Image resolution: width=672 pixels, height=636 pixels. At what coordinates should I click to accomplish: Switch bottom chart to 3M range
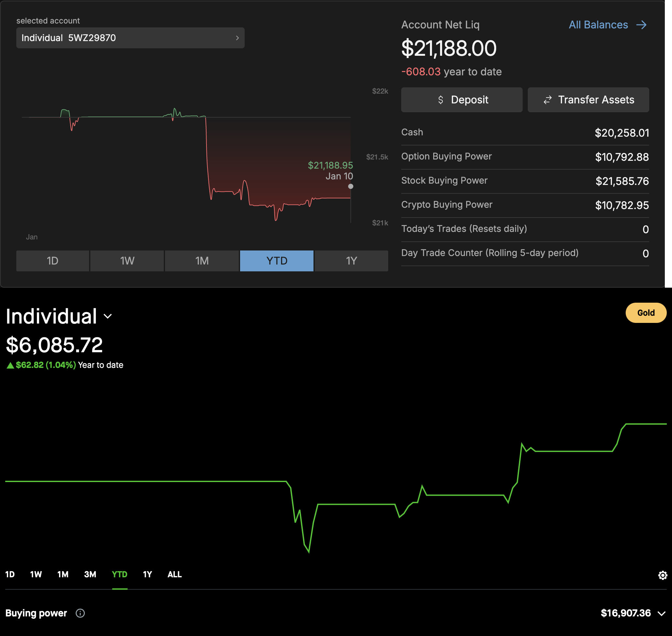[x=90, y=574]
